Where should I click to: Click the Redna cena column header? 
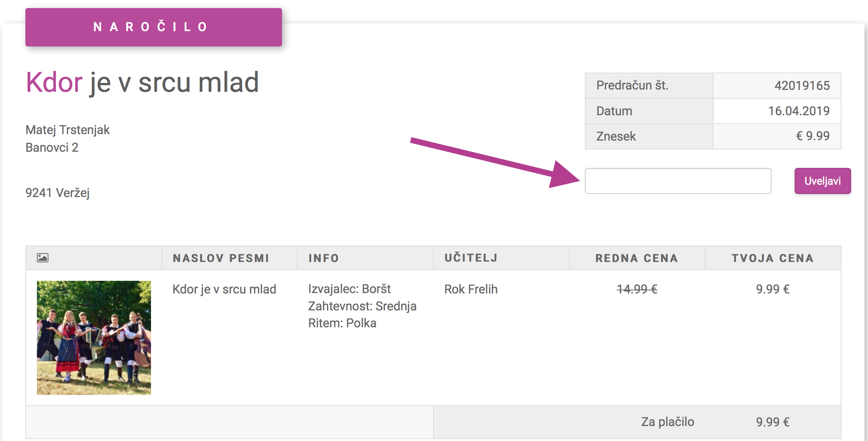[x=637, y=258]
